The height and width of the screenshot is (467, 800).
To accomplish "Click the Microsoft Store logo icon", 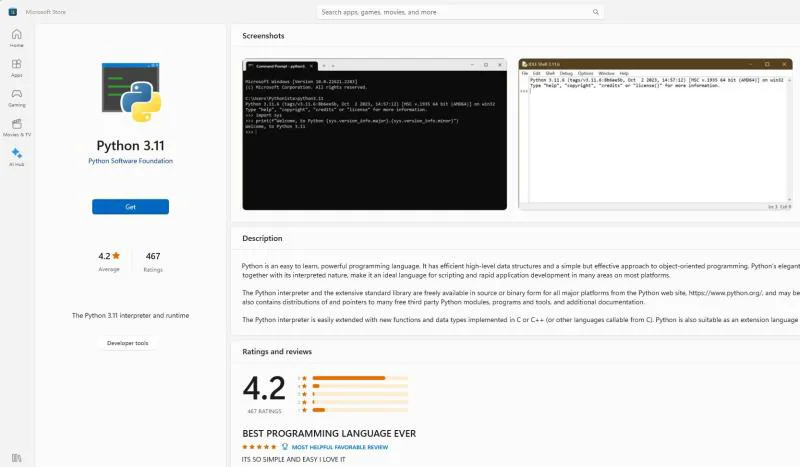I will click(x=13, y=12).
